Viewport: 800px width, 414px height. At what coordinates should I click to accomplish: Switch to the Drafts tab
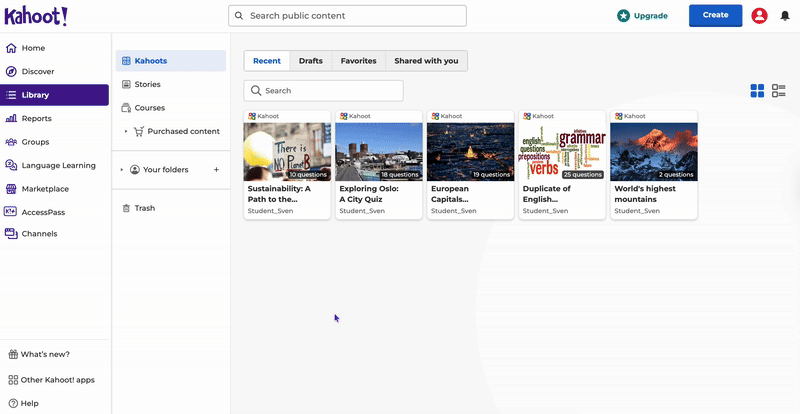tap(310, 61)
